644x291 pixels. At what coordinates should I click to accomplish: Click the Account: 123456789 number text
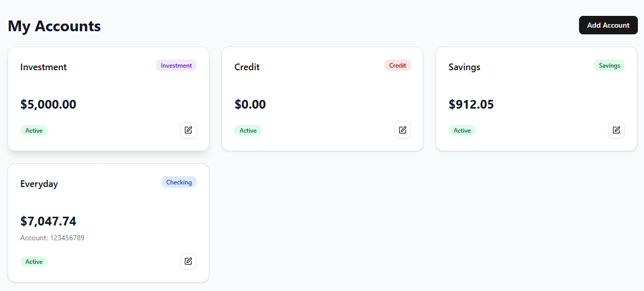[52, 238]
